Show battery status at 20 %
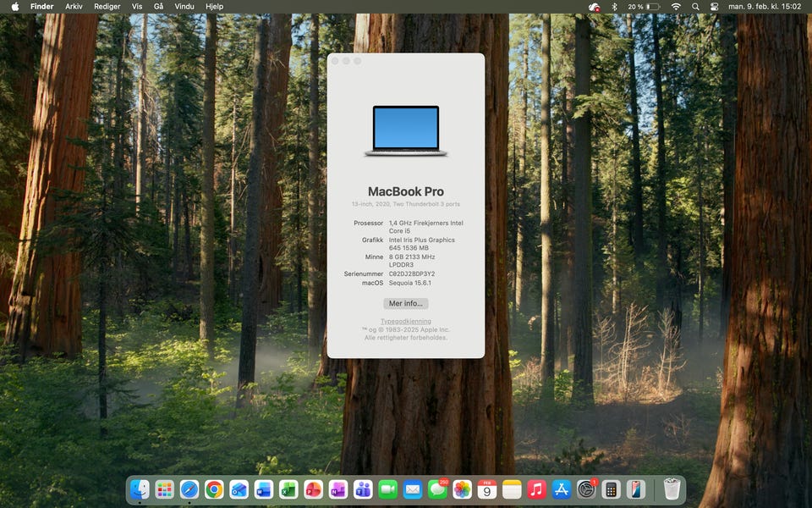This screenshot has width=812, height=508. [x=644, y=7]
